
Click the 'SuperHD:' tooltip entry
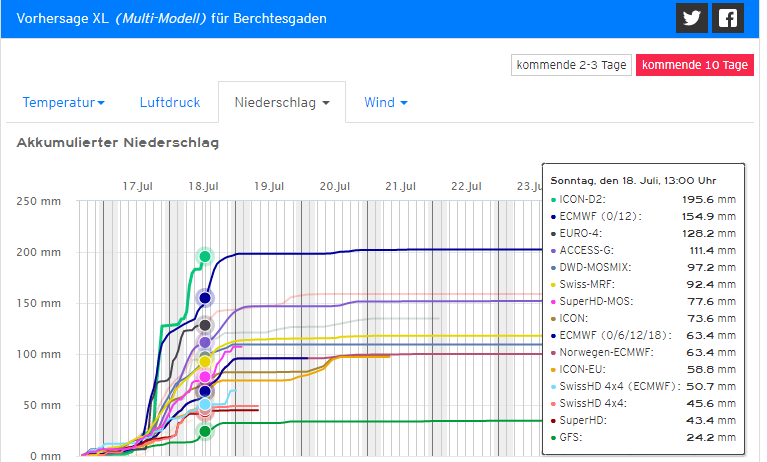pos(583,420)
